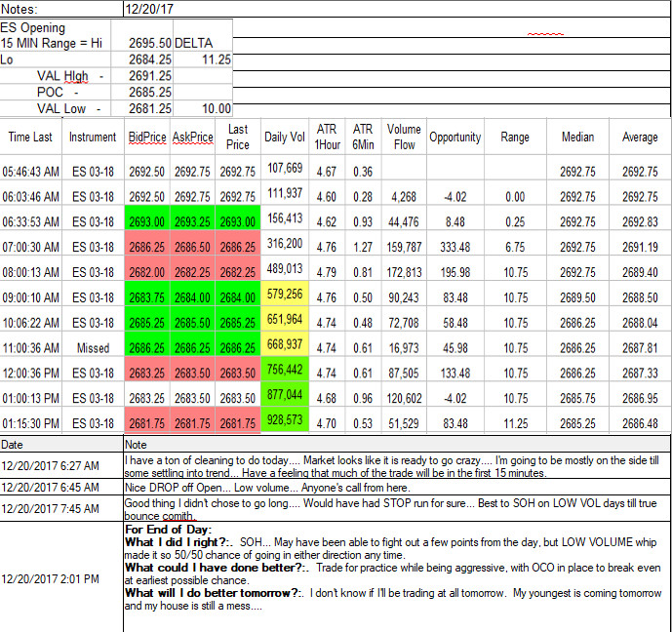
Task: Click the daily volume 107,669 cell
Action: pos(285,168)
